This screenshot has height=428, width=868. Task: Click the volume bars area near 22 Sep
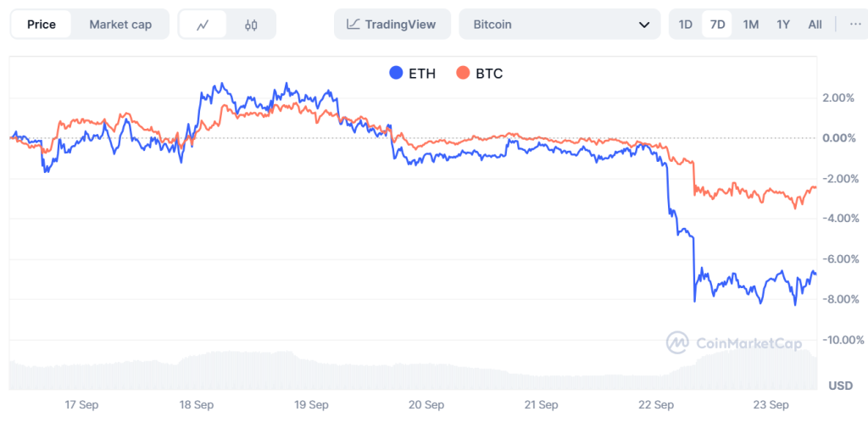[657, 381]
